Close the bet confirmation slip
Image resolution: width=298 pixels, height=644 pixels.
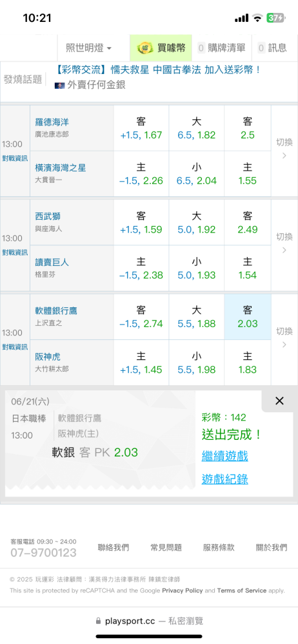[x=279, y=401]
